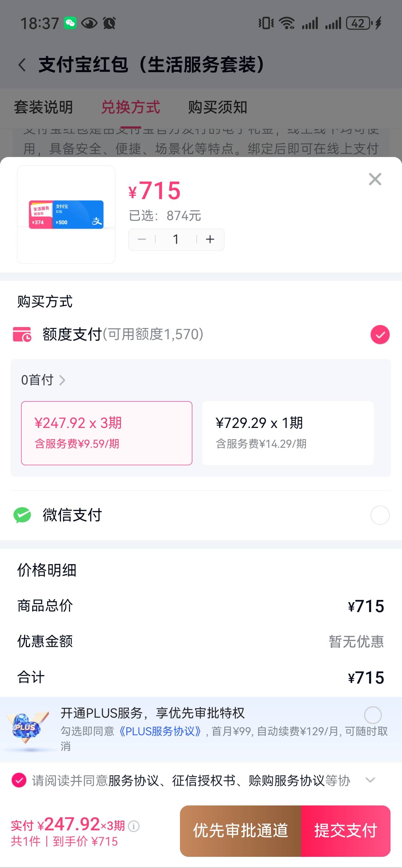Uncheck the agreement consent checkbox
Image resolution: width=402 pixels, height=868 pixels.
pyautogui.click(x=19, y=780)
